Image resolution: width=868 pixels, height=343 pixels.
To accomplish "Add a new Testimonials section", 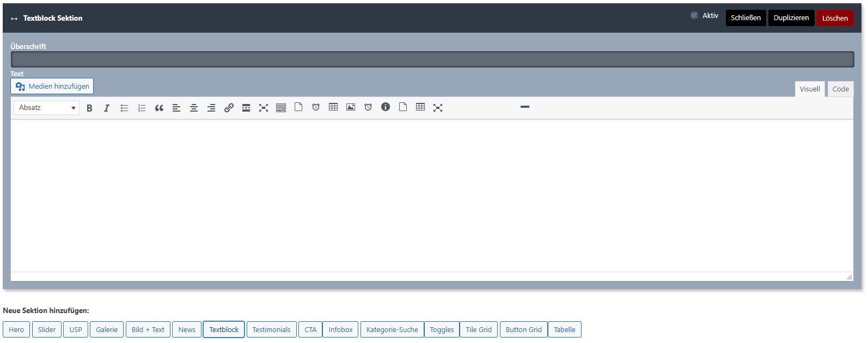I will pyautogui.click(x=271, y=329).
